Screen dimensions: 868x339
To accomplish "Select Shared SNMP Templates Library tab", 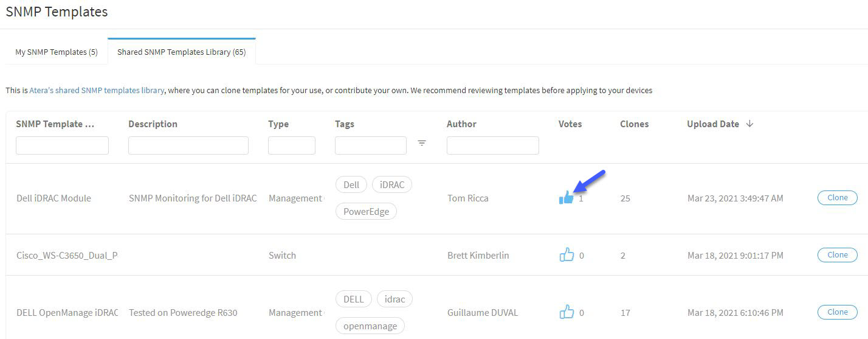I will (182, 52).
